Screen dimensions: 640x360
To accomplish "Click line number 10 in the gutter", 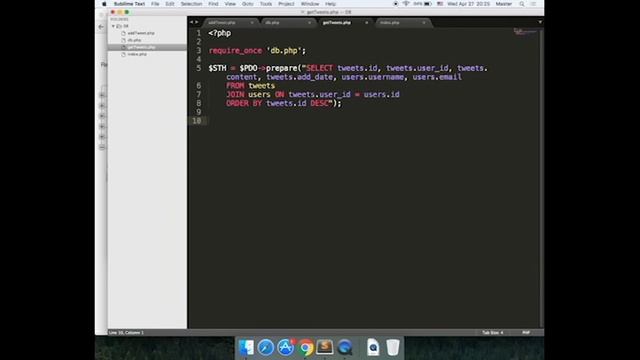I will (196, 121).
